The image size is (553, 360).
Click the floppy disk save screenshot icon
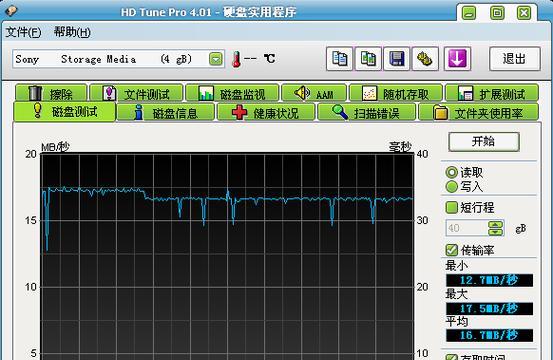click(396, 59)
